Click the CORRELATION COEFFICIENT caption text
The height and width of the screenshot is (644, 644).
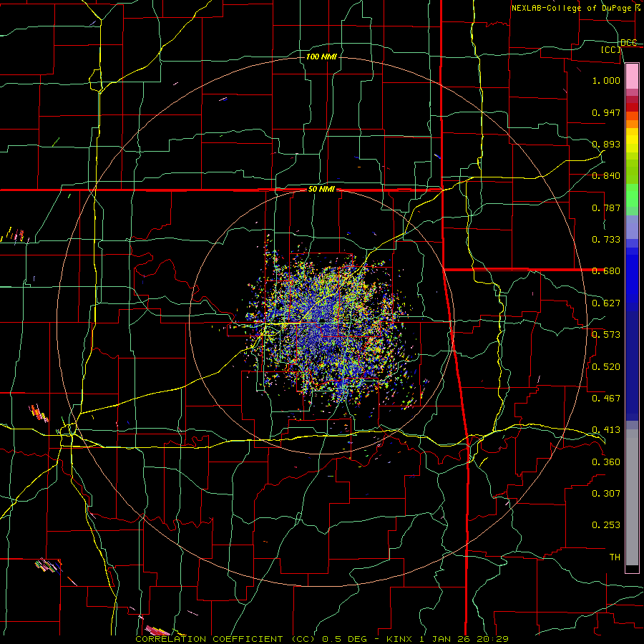(x=209, y=639)
